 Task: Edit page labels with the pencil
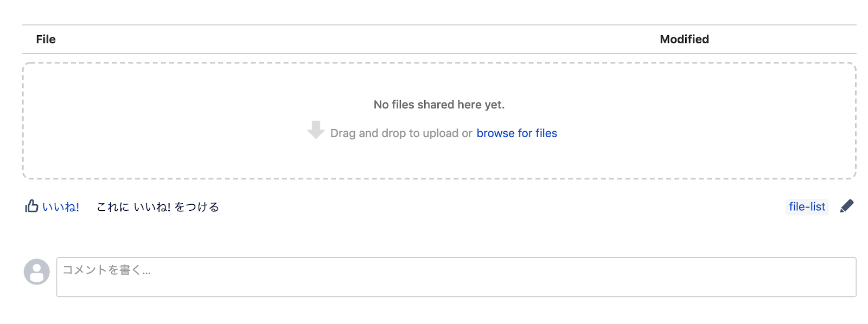846,206
